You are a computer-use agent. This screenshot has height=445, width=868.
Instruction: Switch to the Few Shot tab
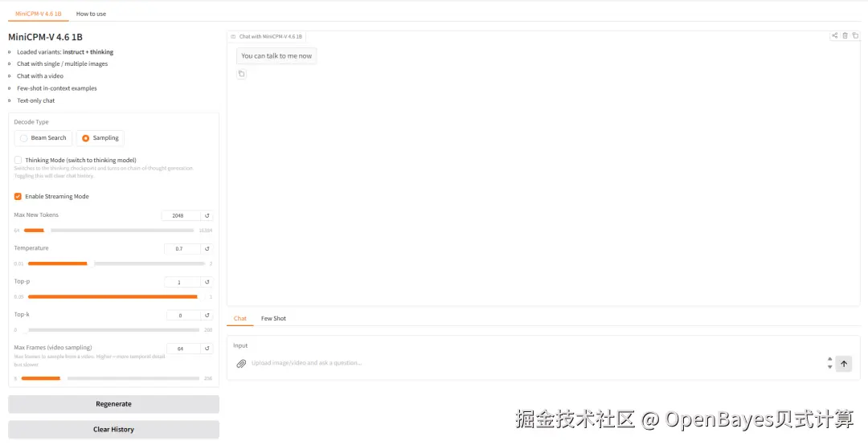point(273,318)
